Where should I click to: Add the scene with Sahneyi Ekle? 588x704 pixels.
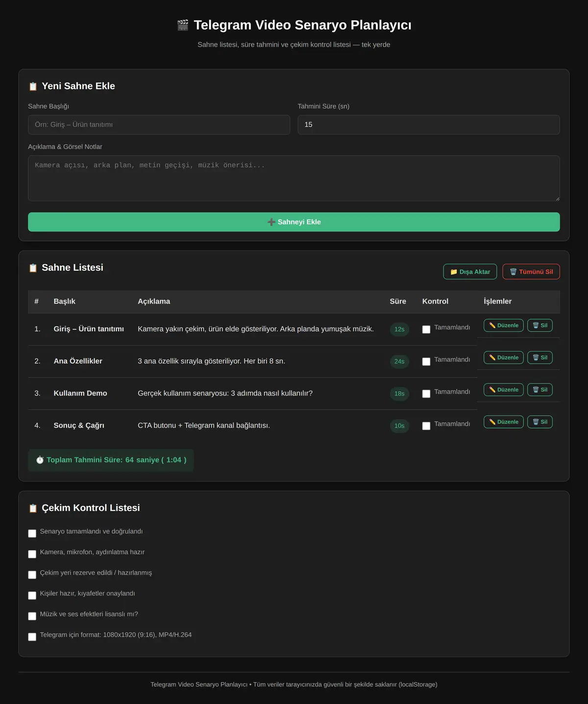294,222
